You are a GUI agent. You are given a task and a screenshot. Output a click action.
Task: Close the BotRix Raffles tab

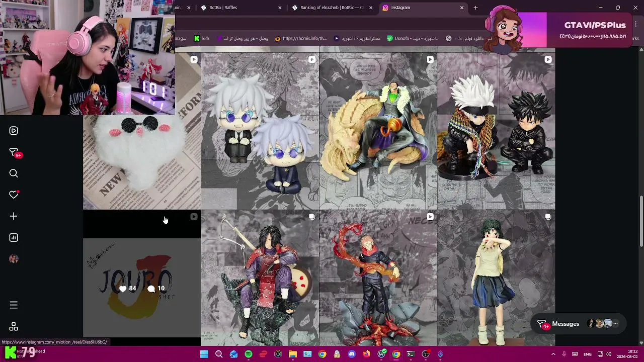pyautogui.click(x=280, y=8)
